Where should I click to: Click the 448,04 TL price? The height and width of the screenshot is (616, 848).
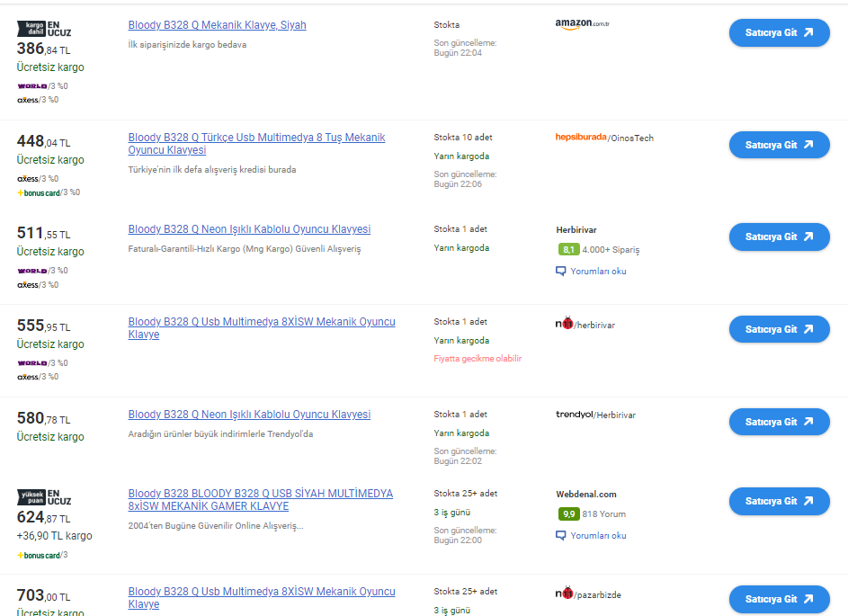click(43, 141)
